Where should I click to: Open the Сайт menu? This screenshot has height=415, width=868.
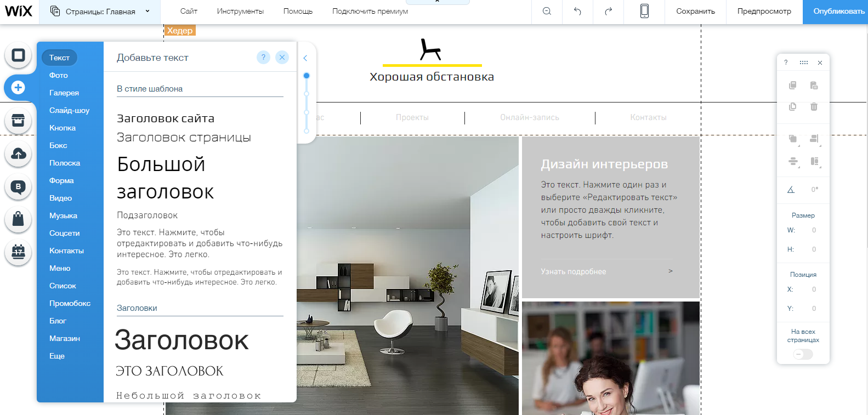pos(189,11)
